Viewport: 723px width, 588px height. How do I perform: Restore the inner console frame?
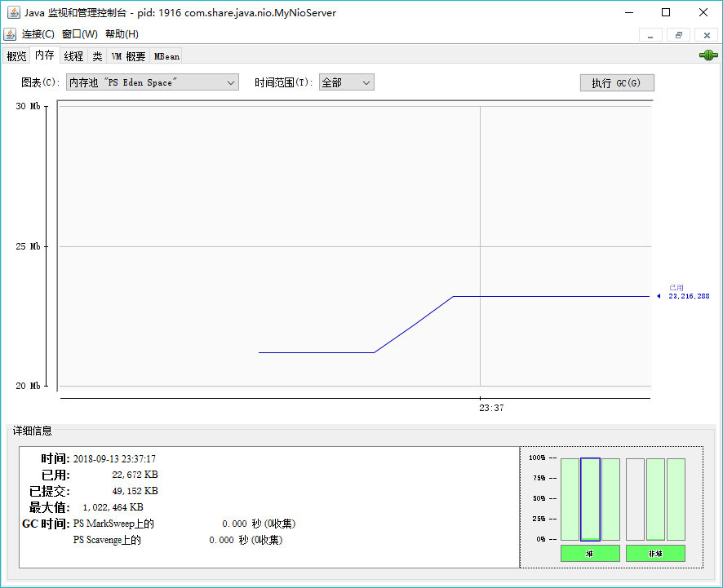tap(679, 35)
